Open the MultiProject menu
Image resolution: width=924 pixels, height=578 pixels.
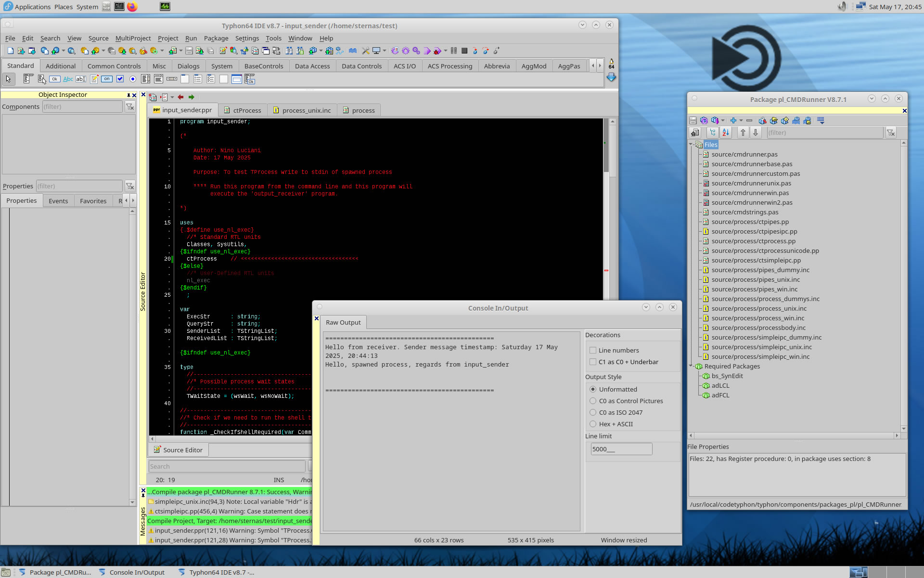click(133, 38)
